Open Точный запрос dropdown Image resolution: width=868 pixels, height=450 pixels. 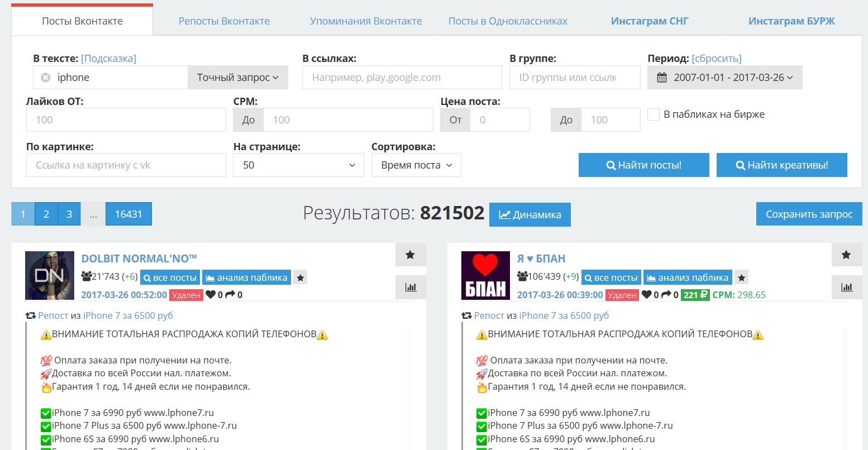238,78
